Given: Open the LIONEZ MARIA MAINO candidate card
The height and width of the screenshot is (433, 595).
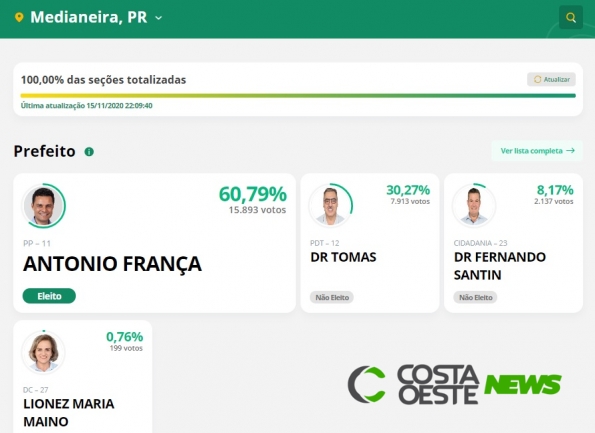Looking at the screenshot, I should point(83,377).
